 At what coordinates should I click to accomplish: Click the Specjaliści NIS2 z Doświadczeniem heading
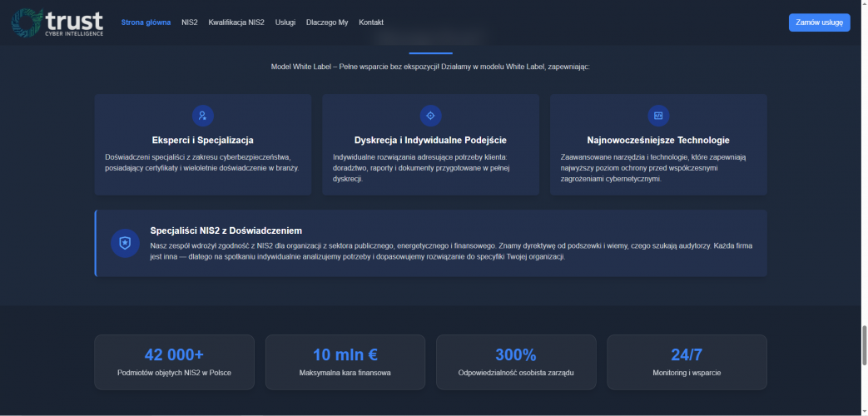tap(226, 230)
